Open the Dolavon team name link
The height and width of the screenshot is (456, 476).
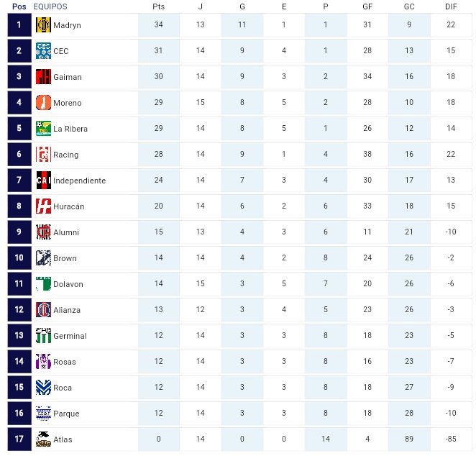click(68, 284)
